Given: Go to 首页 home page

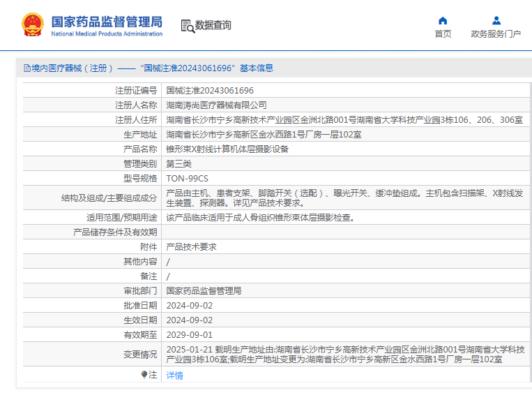Looking at the screenshot, I should pos(443,34).
